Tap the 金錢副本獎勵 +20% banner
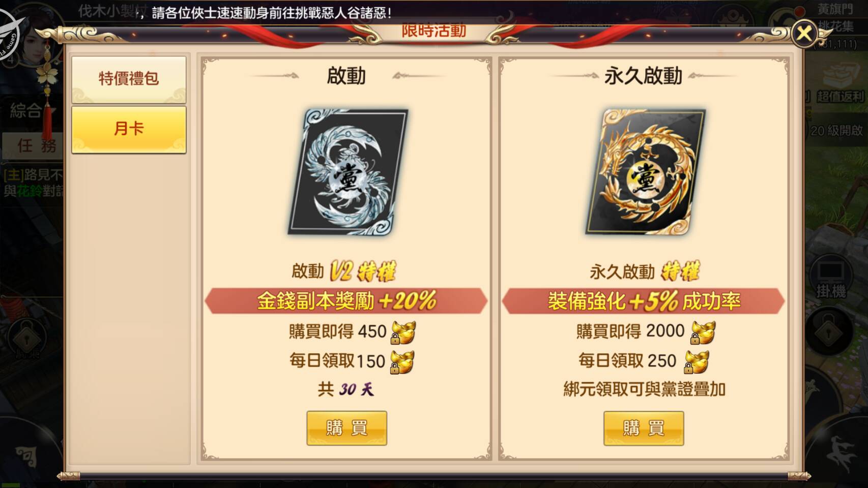868x488 pixels. [x=346, y=301]
